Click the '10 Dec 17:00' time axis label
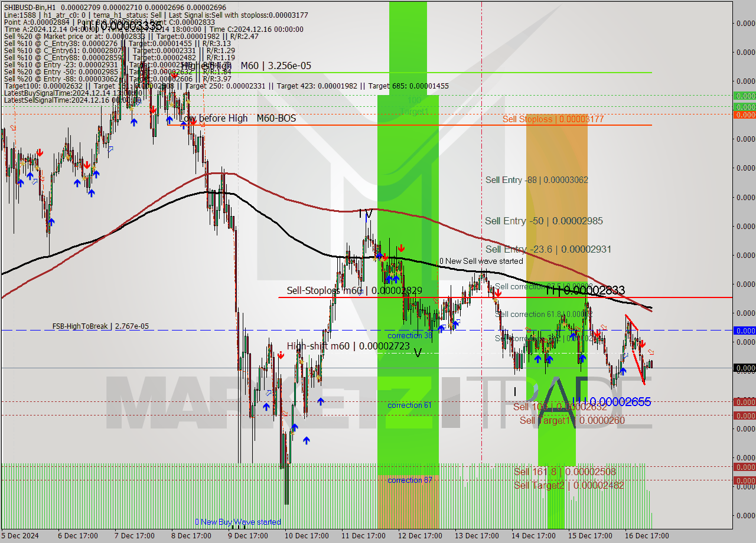756x543 pixels. (307, 536)
